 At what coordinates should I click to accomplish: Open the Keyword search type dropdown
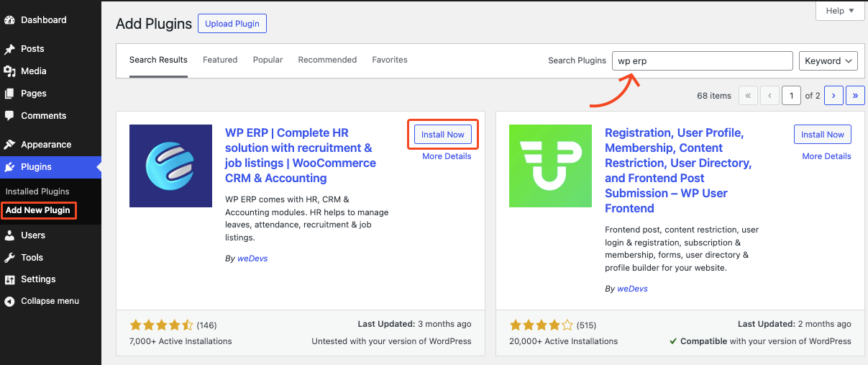point(828,61)
